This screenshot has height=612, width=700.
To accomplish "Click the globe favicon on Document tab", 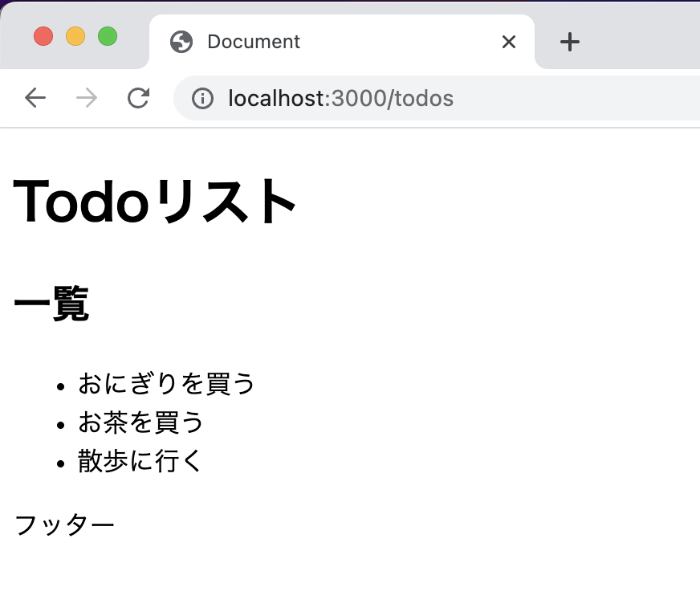I will pos(181,42).
